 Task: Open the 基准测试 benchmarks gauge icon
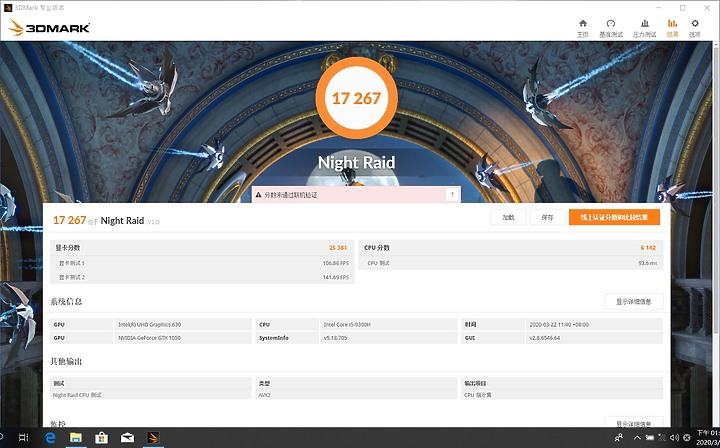pos(611,23)
